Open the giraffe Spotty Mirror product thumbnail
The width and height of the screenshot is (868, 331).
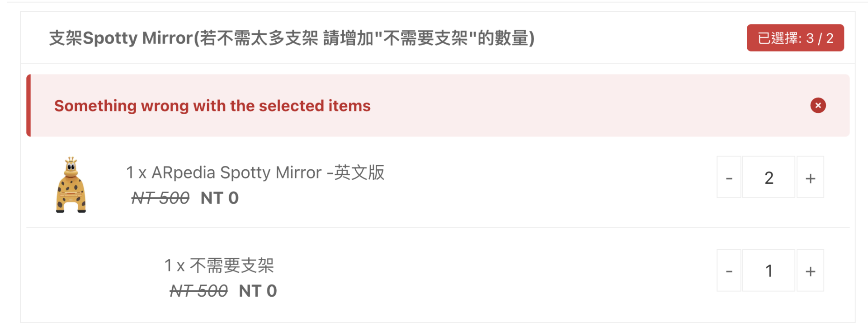click(71, 185)
